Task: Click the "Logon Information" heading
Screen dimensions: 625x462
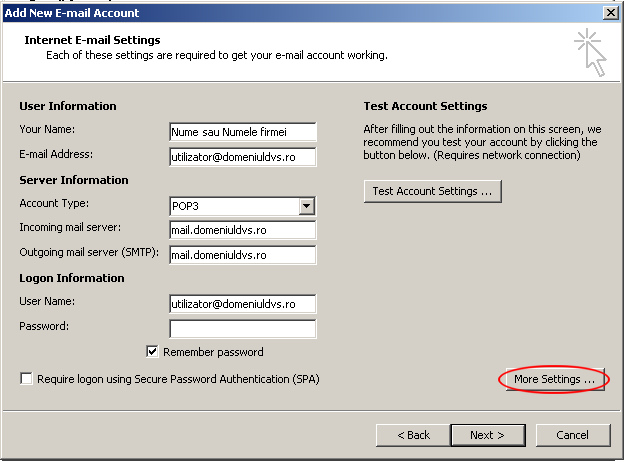Action: coord(72,278)
